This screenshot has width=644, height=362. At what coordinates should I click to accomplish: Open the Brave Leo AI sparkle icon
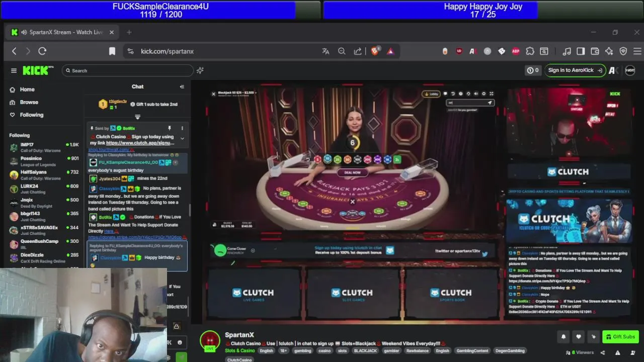coord(609,51)
